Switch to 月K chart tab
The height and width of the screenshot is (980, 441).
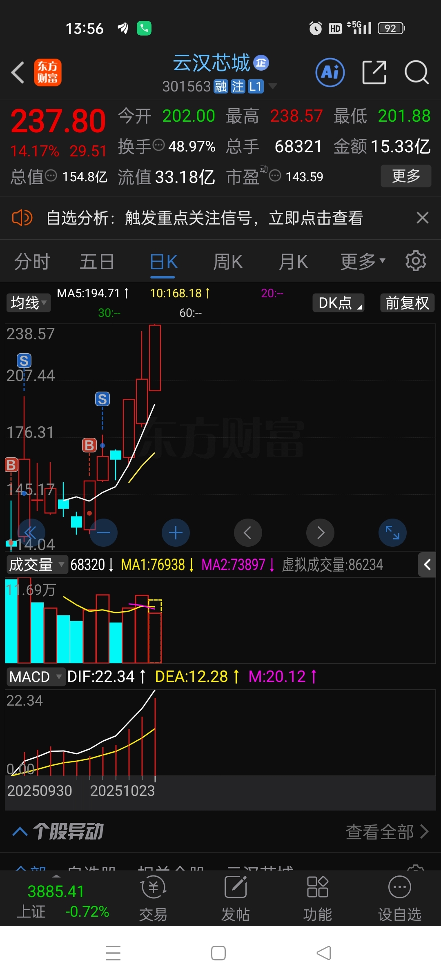[293, 262]
